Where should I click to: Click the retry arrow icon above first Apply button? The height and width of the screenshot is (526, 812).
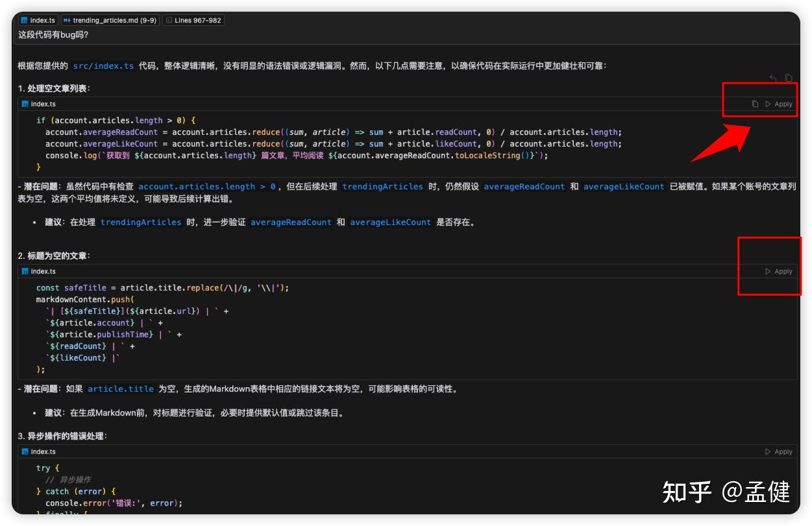click(772, 77)
